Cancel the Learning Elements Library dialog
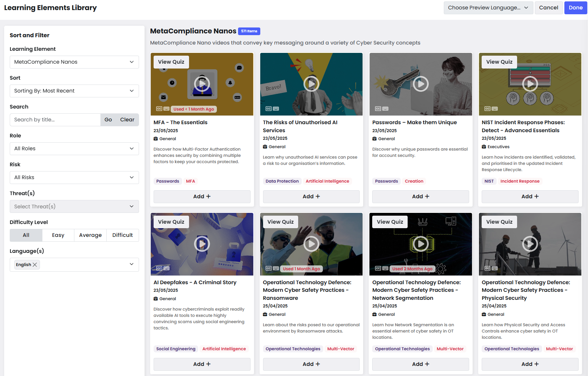This screenshot has width=588, height=376. coord(549,8)
